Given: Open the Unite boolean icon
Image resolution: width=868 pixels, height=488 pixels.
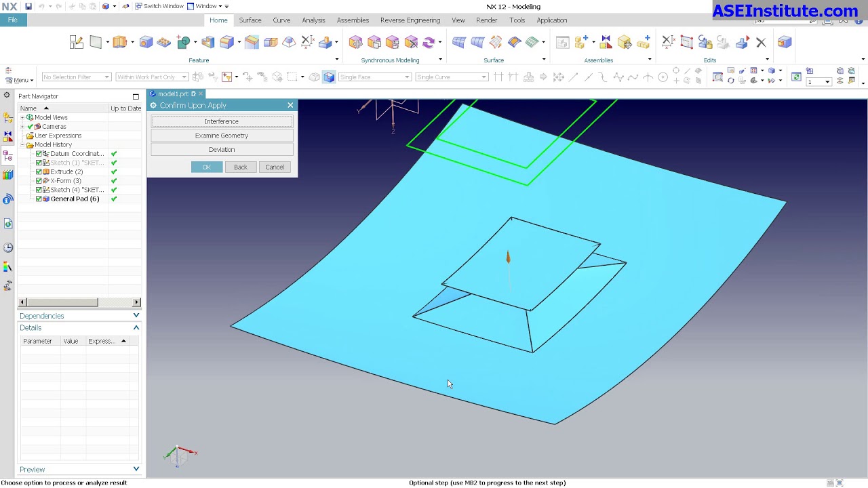Looking at the screenshot, I should [183, 43].
